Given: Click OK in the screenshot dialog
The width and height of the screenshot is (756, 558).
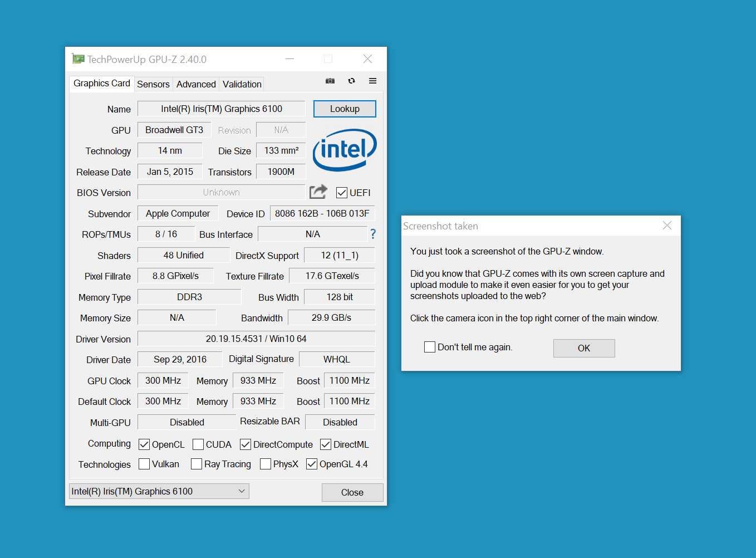Looking at the screenshot, I should (583, 348).
